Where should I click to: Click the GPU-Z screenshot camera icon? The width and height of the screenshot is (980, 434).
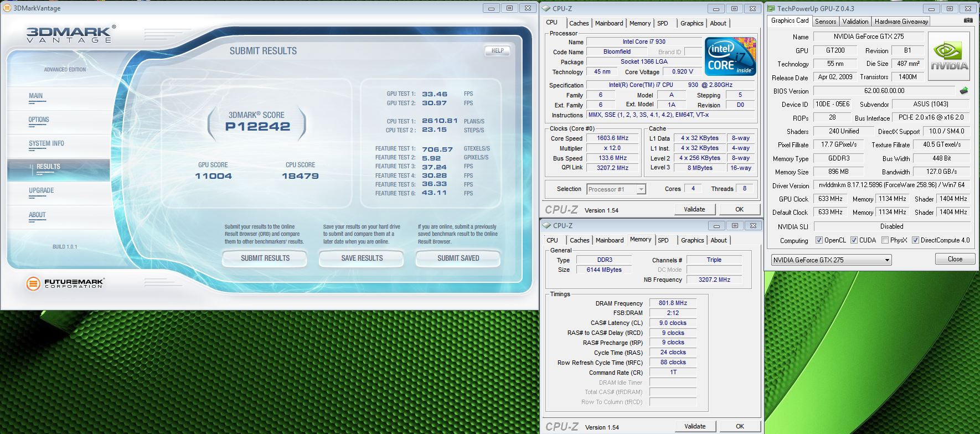968,20
